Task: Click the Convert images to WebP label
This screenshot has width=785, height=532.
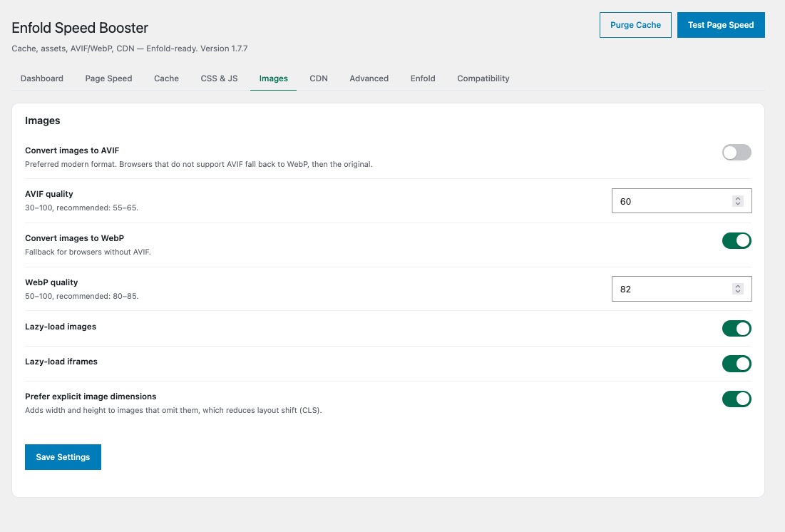Action: point(75,238)
